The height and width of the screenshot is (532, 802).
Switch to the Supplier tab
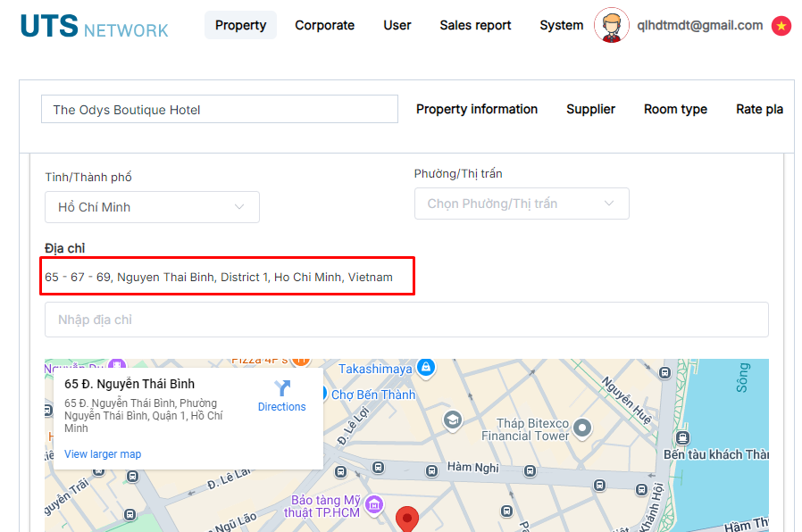[x=590, y=109]
